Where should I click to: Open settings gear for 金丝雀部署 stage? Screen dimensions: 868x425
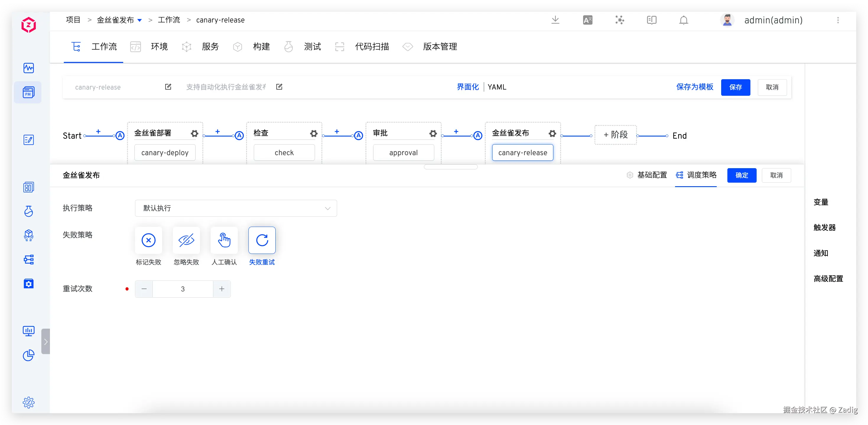(x=194, y=134)
